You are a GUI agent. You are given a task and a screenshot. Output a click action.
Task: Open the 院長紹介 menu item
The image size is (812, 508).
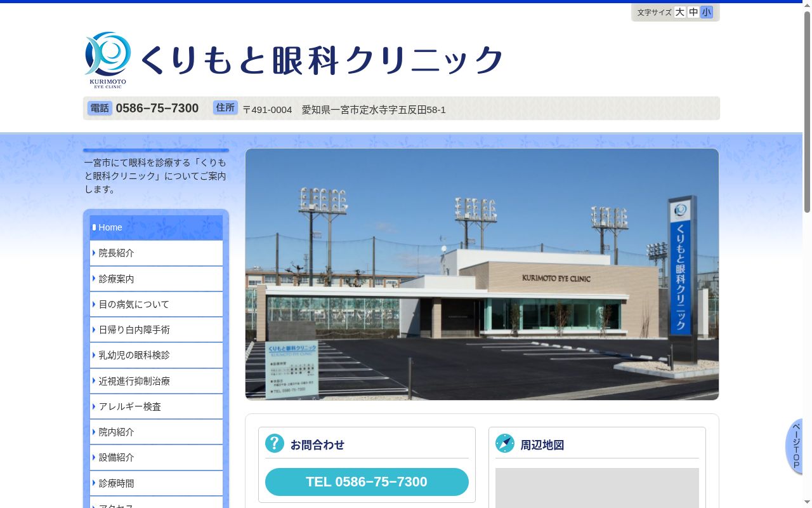(x=156, y=253)
